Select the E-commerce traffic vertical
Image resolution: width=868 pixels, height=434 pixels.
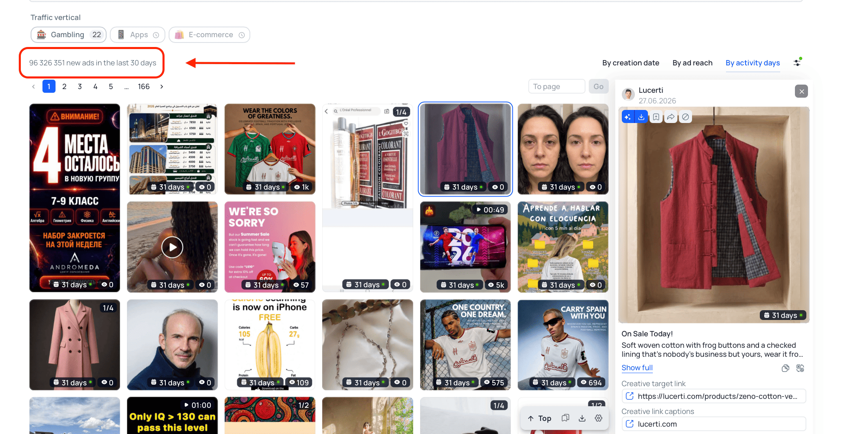209,35
